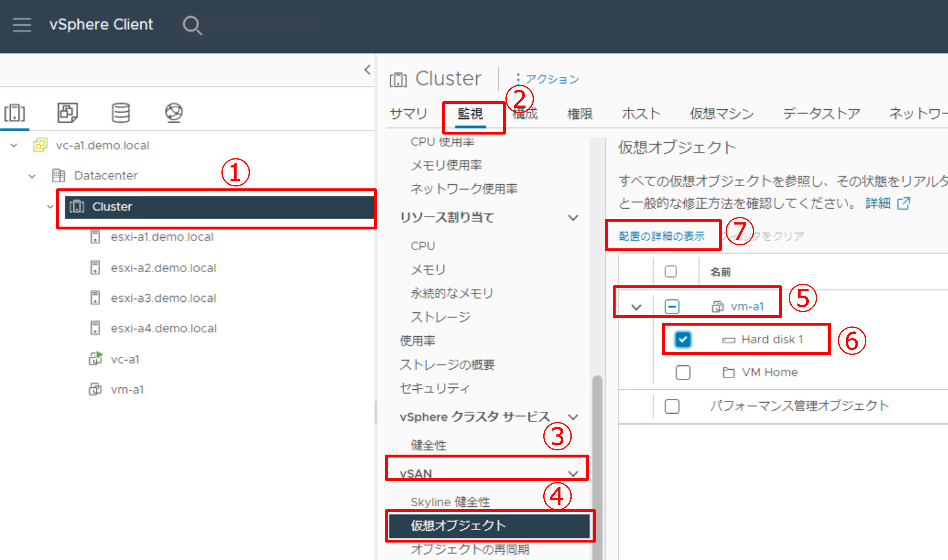The height and width of the screenshot is (560, 948).
Task: Click the Hard disk 1 disk icon
Action: pyautogui.click(x=728, y=340)
